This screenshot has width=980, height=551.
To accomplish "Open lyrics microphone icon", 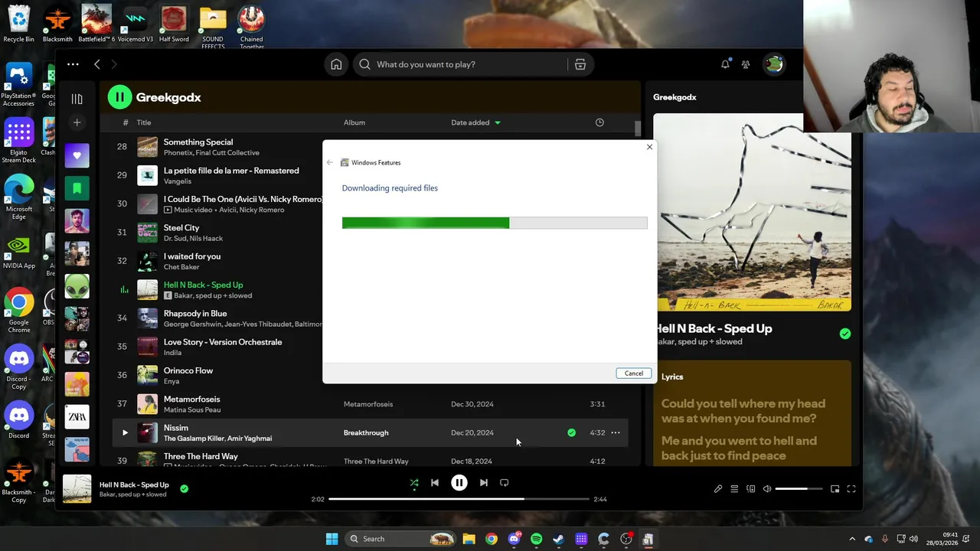I will [718, 489].
